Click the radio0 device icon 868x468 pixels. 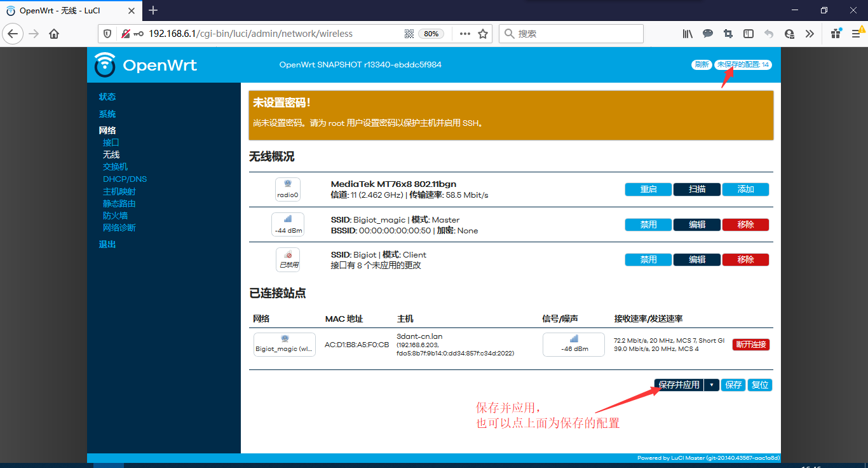point(287,189)
